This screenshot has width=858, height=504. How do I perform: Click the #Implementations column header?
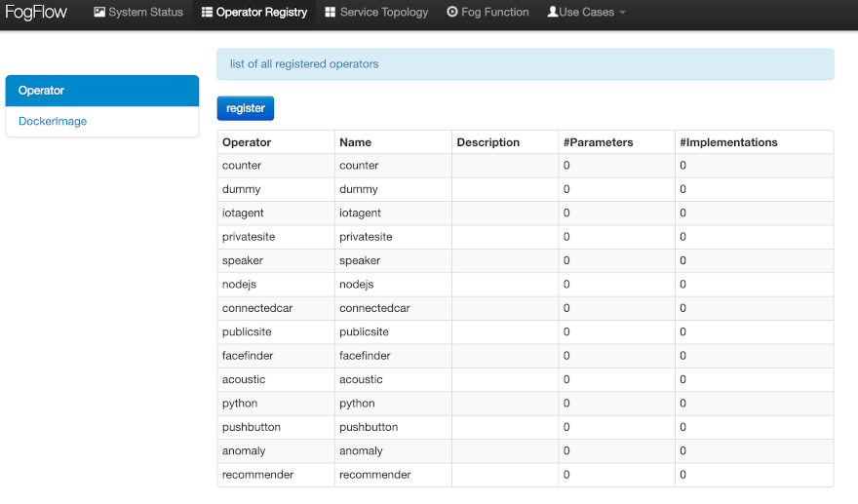pyautogui.click(x=728, y=142)
